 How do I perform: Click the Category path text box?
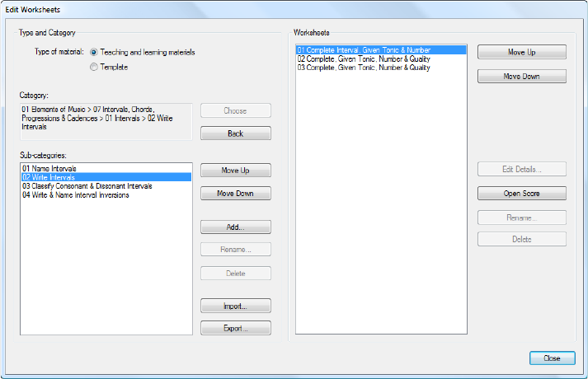[106, 122]
